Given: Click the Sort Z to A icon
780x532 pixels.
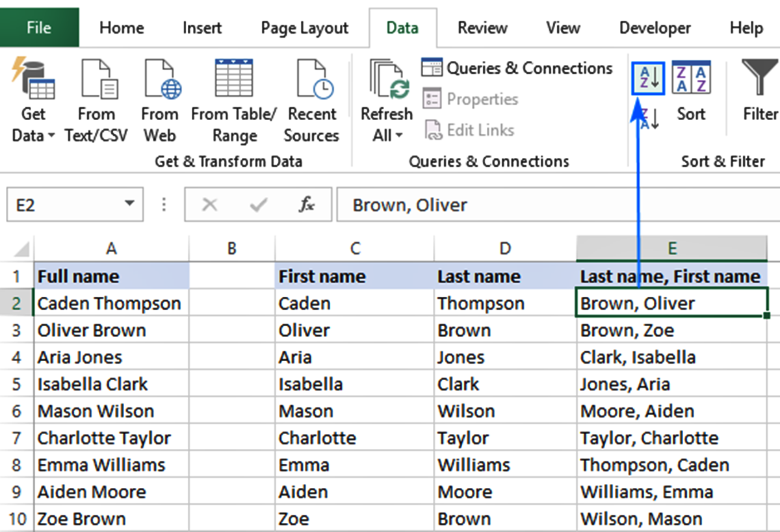Looking at the screenshot, I should [x=649, y=119].
